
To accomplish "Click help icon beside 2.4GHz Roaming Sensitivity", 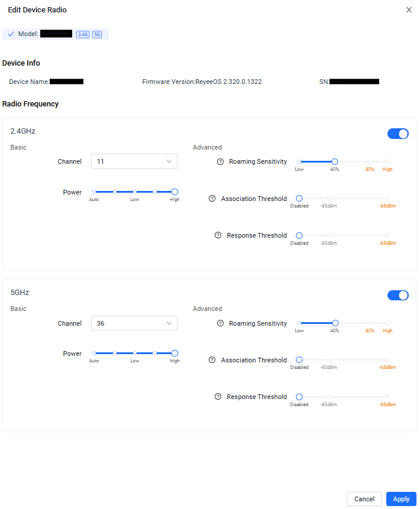I will pyautogui.click(x=221, y=162).
